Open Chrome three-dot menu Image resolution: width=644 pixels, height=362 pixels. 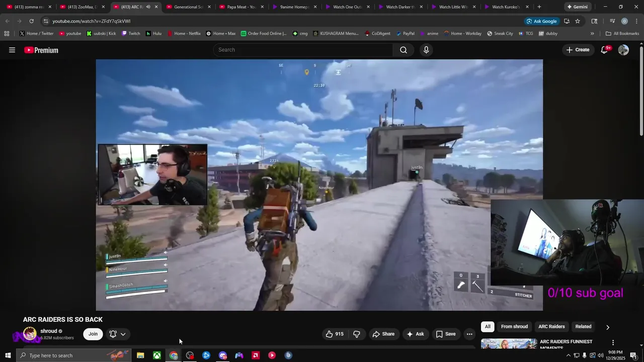tap(636, 21)
